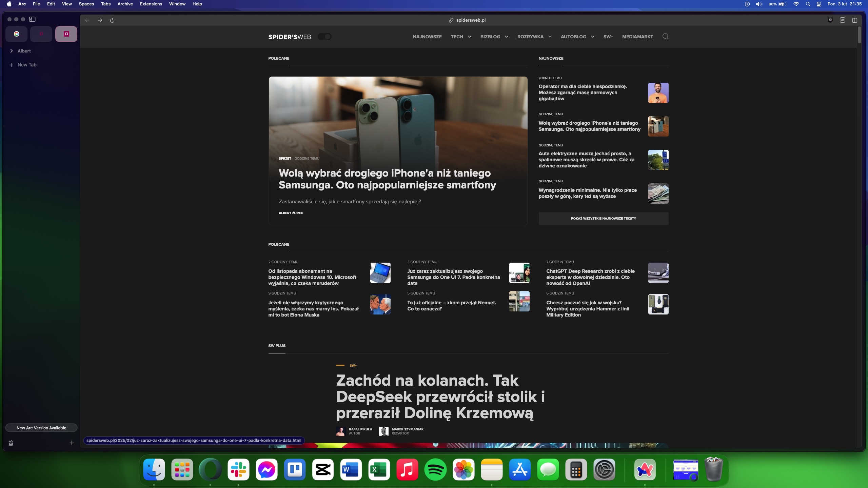The height and width of the screenshot is (488, 868).
Task: Open the Google pinned tab
Action: coord(17,34)
